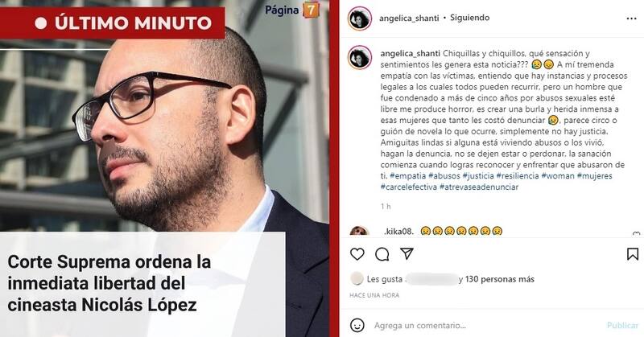The width and height of the screenshot is (644, 337).
Task: Open the .kika08. commenter profile
Action: pyautogui.click(x=398, y=231)
